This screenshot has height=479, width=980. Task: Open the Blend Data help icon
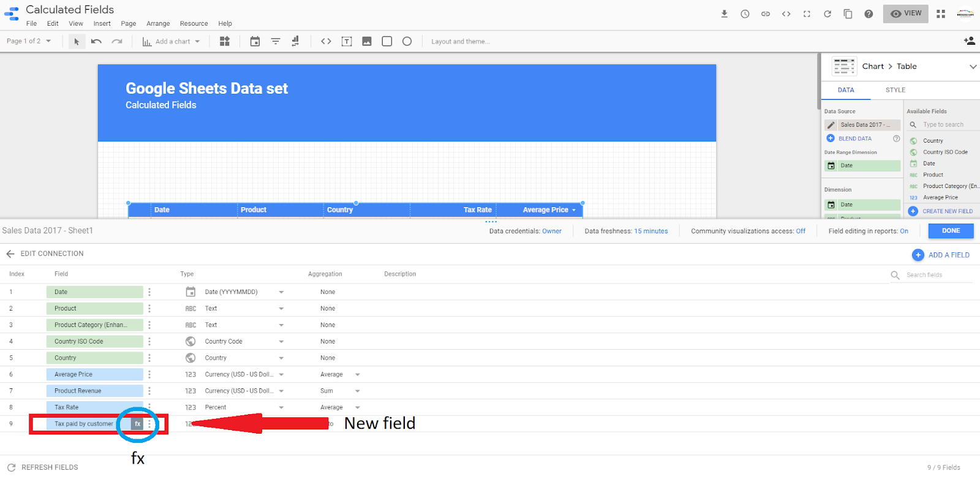pyautogui.click(x=896, y=138)
